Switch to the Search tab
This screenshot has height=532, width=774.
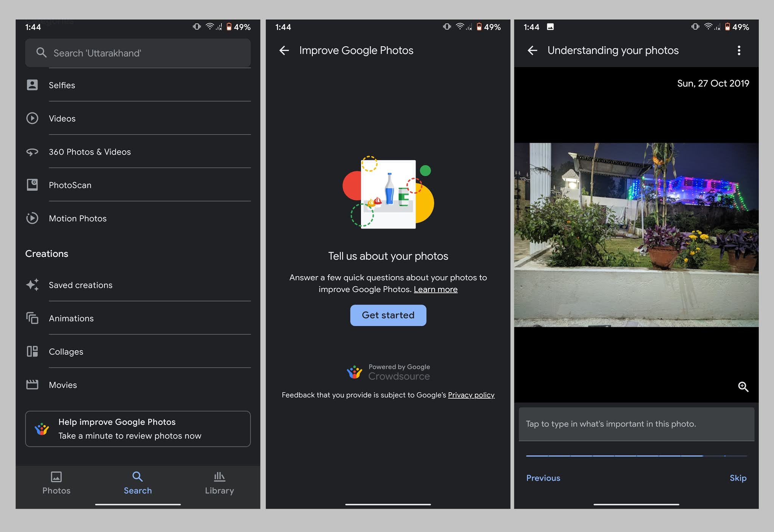pos(138,483)
